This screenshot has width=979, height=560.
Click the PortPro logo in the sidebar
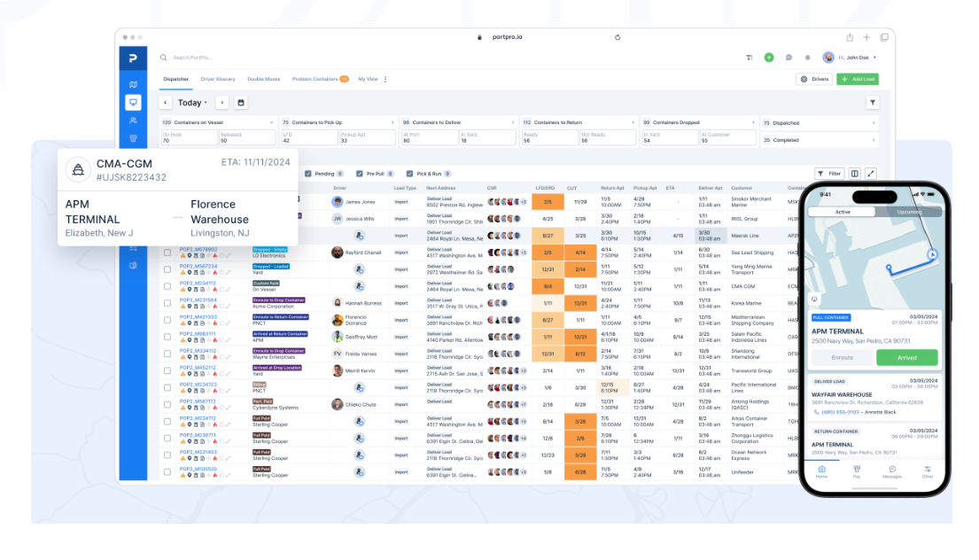[x=133, y=58]
